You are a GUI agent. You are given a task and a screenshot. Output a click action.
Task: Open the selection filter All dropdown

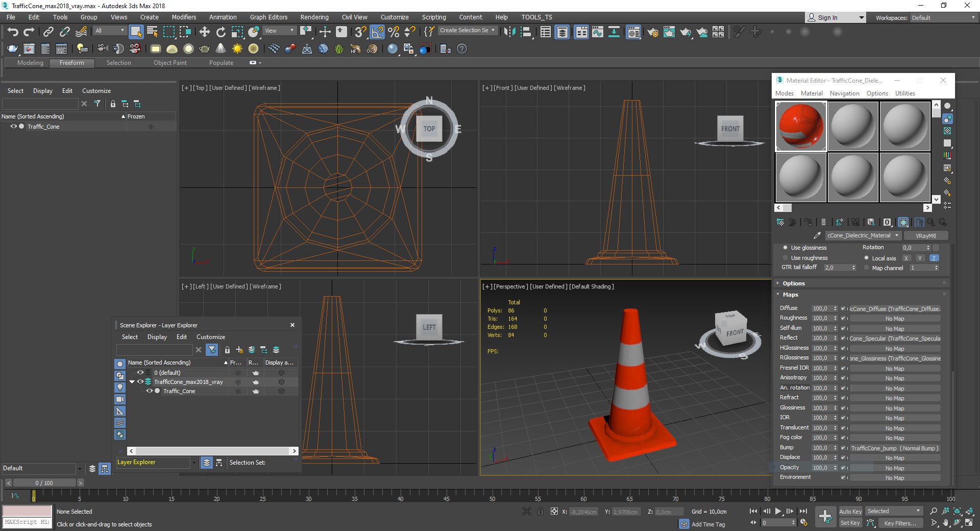point(110,31)
